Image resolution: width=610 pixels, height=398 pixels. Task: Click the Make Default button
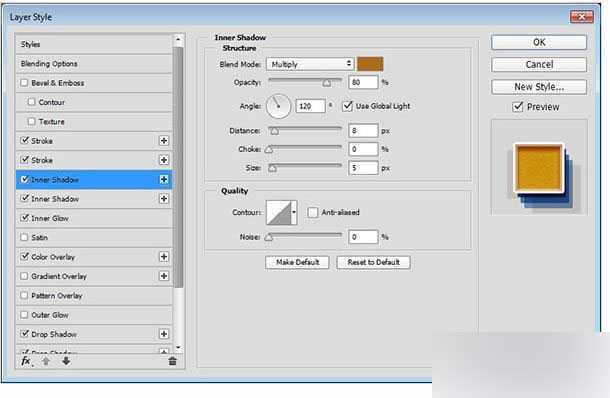[x=297, y=262]
